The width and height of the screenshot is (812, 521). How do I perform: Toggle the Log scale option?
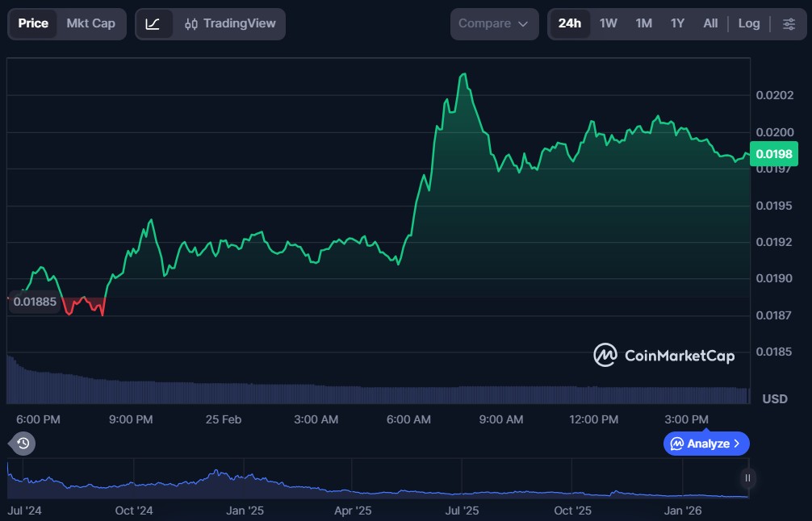pos(748,24)
